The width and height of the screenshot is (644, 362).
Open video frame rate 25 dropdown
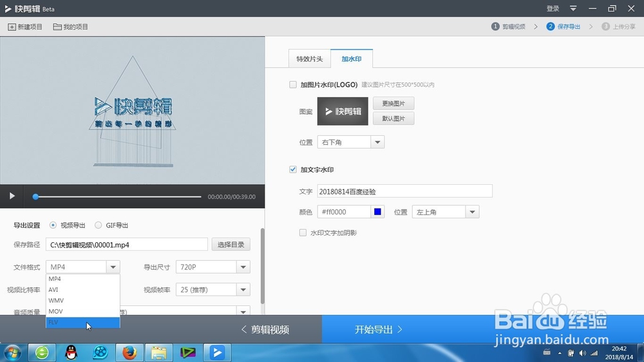tap(213, 290)
